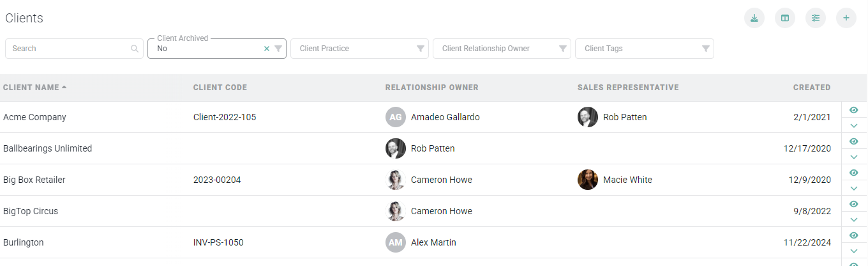The image size is (868, 266).
Task: Open the filter settings sliders icon
Action: click(816, 18)
